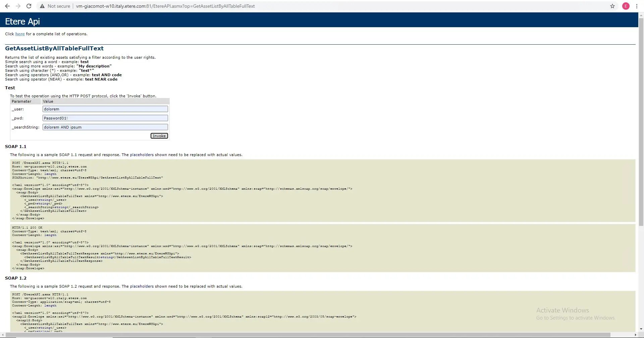Click the GetAssetListByAllTableFullText heading
This screenshot has height=338, width=644.
tap(54, 48)
